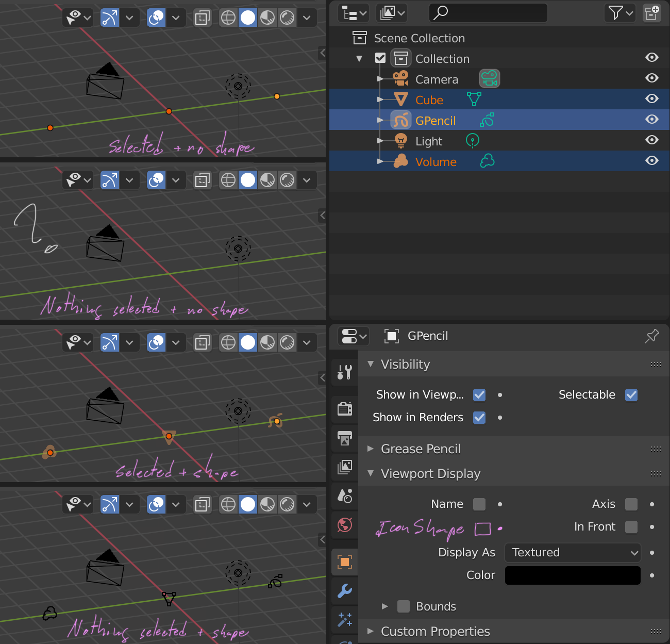Turn on the Axis display checkbox
This screenshot has height=644, width=670.
tap(631, 504)
